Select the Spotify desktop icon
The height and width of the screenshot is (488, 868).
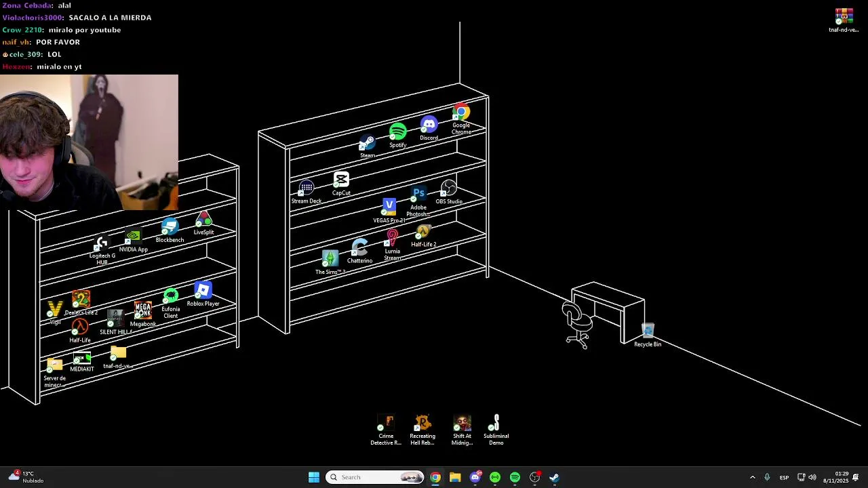(398, 136)
